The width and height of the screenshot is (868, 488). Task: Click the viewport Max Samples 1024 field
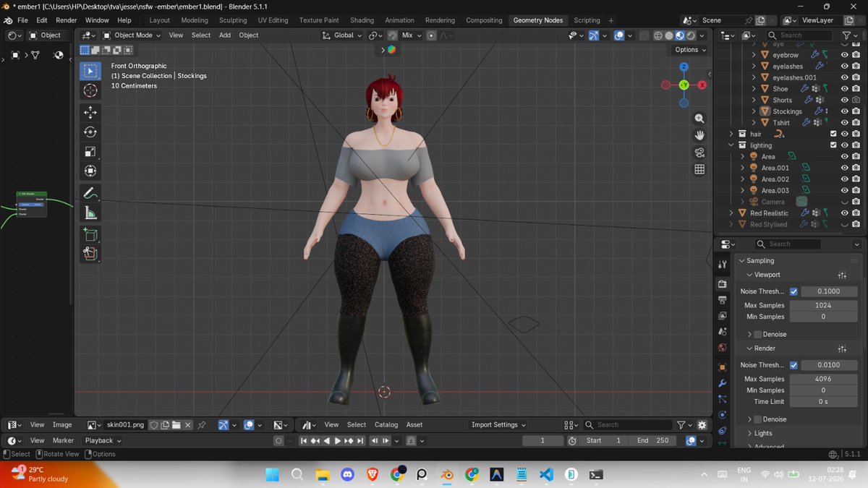[823, 305]
